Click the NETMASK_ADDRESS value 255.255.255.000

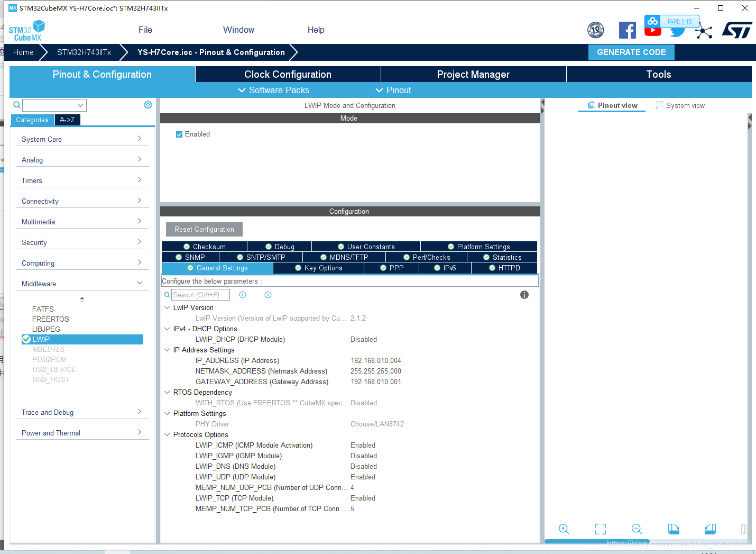point(376,371)
